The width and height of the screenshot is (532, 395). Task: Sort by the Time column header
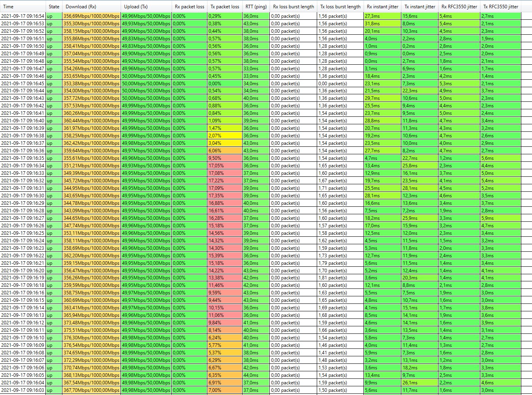coord(23,7)
